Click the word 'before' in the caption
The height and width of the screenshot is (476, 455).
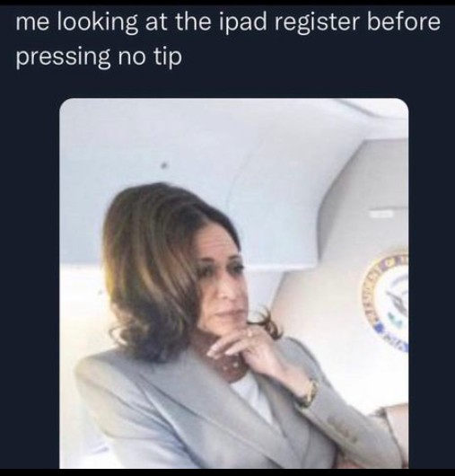404,22
